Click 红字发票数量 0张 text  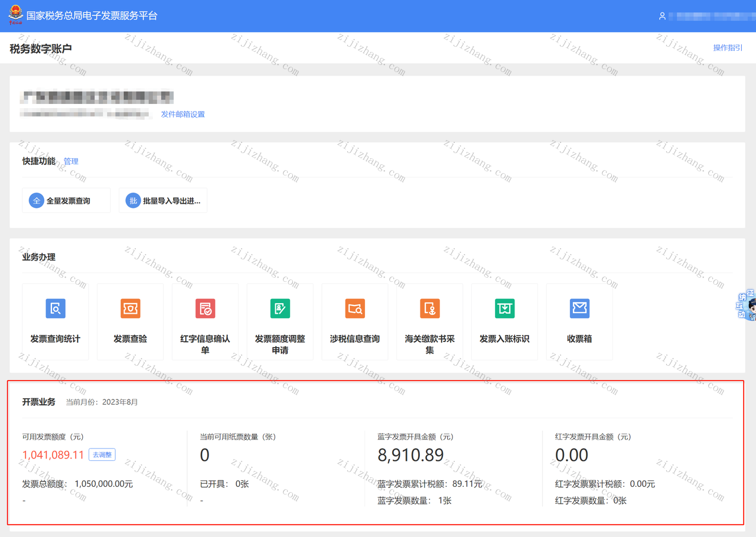(591, 500)
